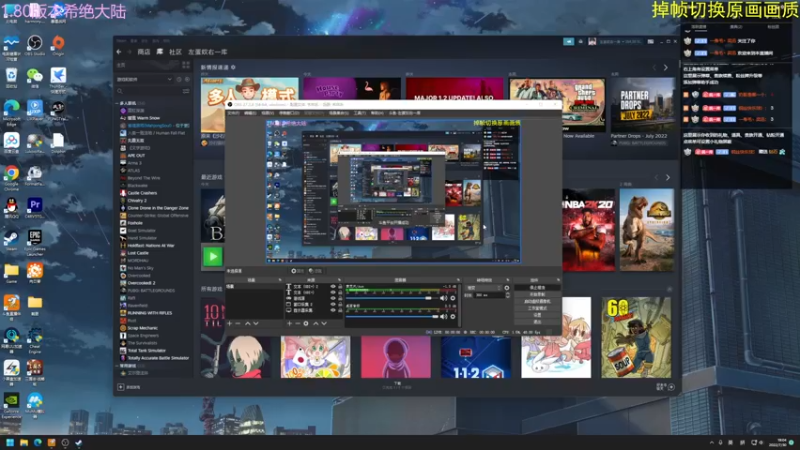Screen dimensions: 800x450
Task: Open the 社区 tab in Steam
Action: 176,52
